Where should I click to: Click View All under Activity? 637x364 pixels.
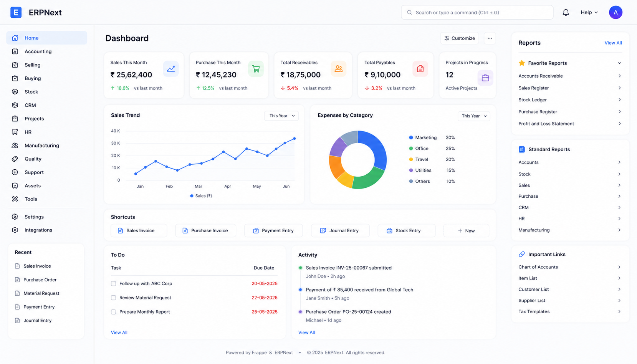(x=306, y=333)
